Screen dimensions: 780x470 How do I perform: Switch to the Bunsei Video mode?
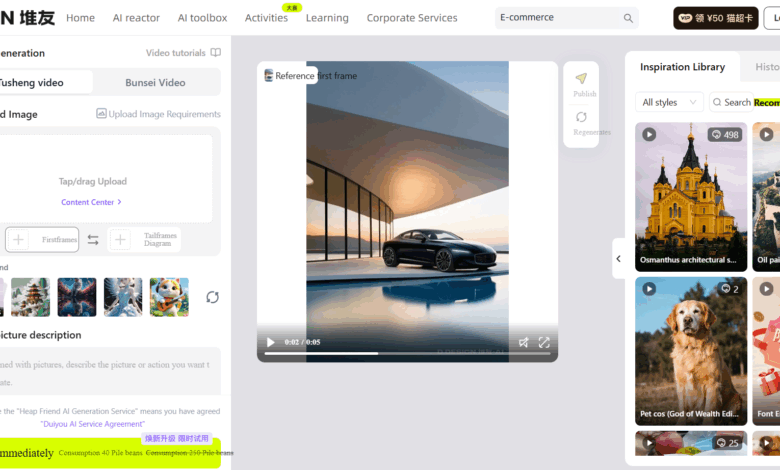pyautogui.click(x=155, y=83)
